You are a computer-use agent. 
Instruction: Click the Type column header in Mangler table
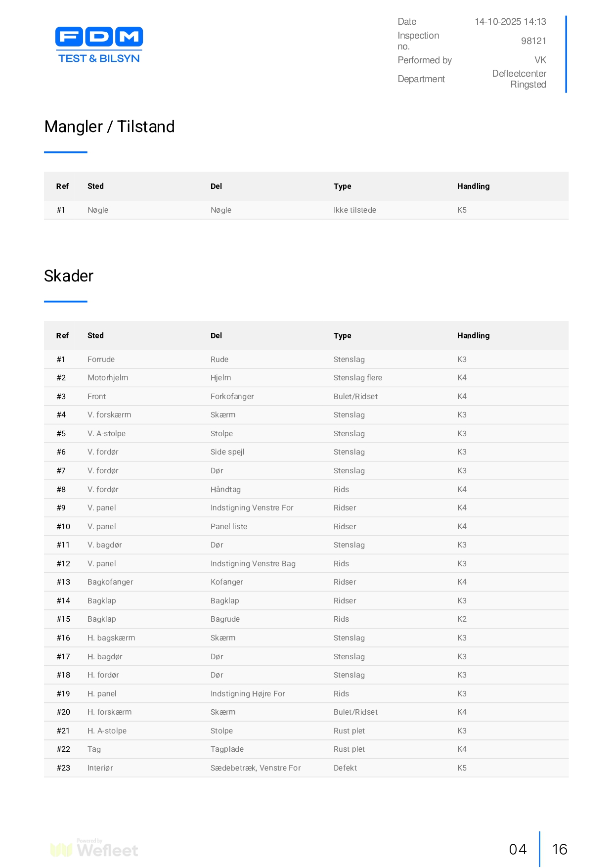[x=342, y=186]
